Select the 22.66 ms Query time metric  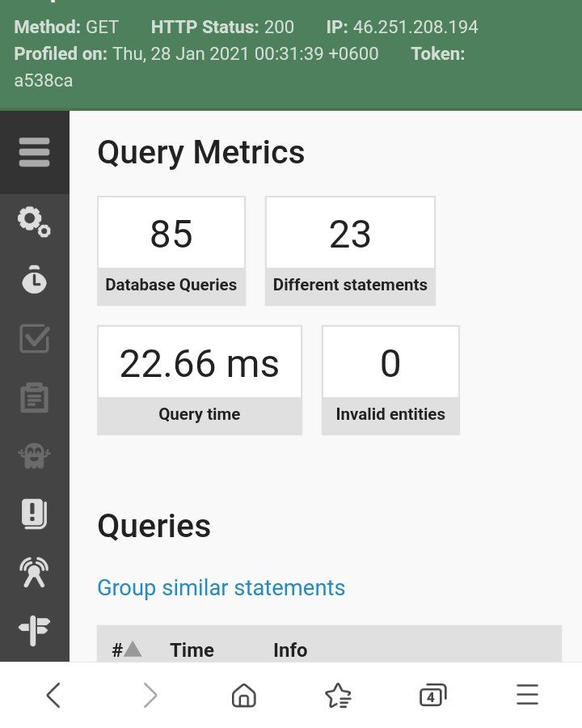coord(200,380)
